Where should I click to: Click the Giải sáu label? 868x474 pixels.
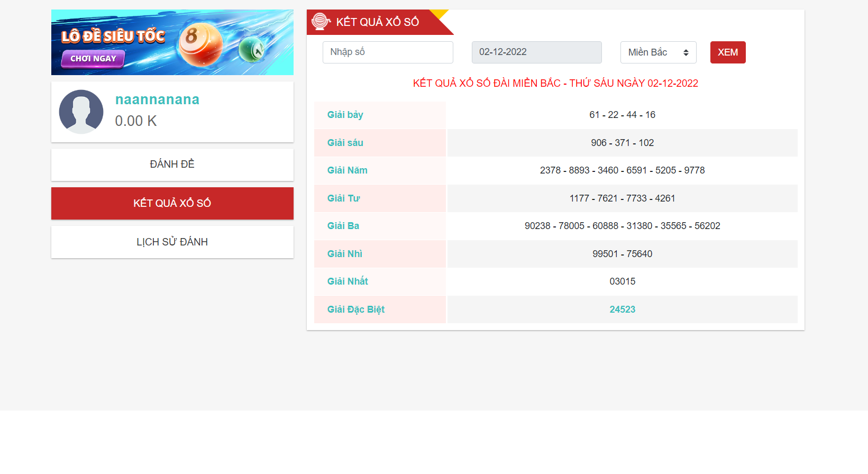click(x=345, y=143)
